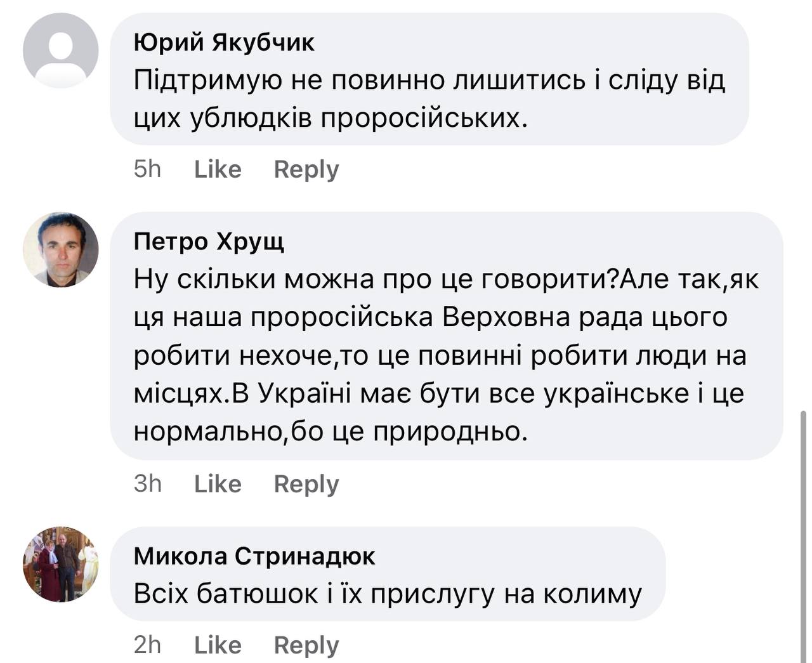Reply to Петро Хрущ's comment
The image size is (812, 663).
[x=306, y=484]
